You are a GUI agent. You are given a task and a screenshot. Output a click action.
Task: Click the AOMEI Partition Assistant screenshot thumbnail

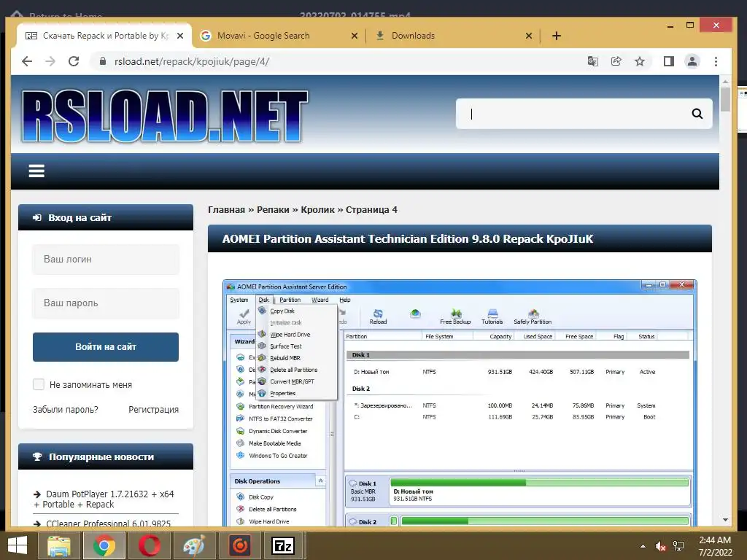tap(460, 402)
